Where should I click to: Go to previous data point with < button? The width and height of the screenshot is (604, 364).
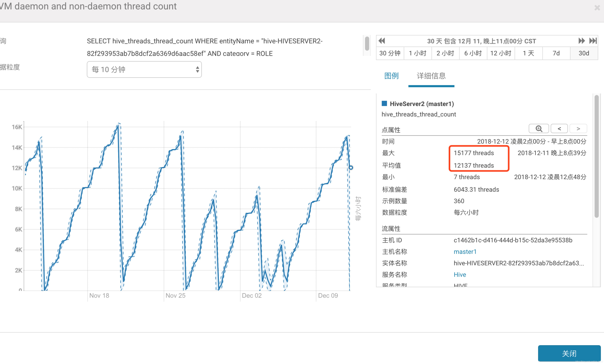point(559,128)
